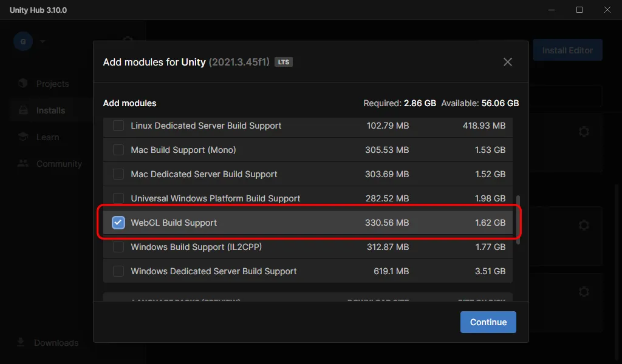622x364 pixels.
Task: Go to the Projects section
Action: pyautogui.click(x=52, y=84)
